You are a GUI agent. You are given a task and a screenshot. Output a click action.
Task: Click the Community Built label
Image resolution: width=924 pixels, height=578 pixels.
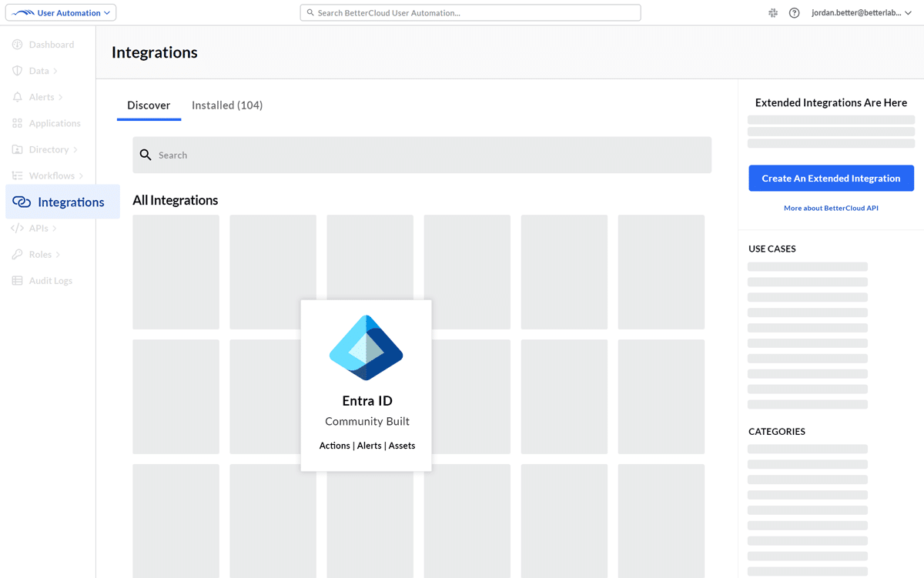click(x=367, y=422)
